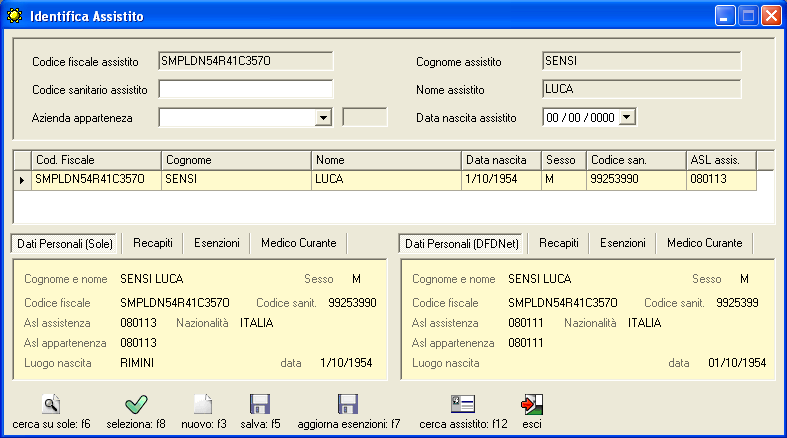Select the left Medico Curante tab
Image resolution: width=787 pixels, height=438 pixels.
point(298,243)
